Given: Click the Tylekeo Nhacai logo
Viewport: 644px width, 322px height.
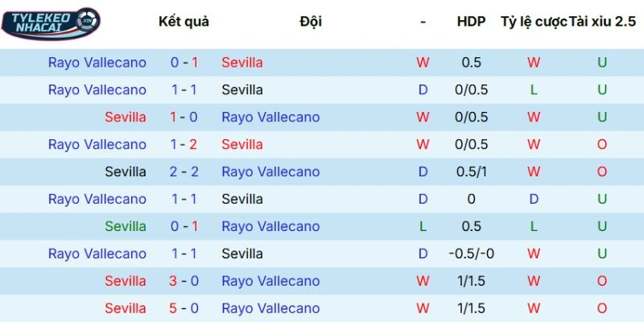Looking at the screenshot, I should click(x=50, y=23).
